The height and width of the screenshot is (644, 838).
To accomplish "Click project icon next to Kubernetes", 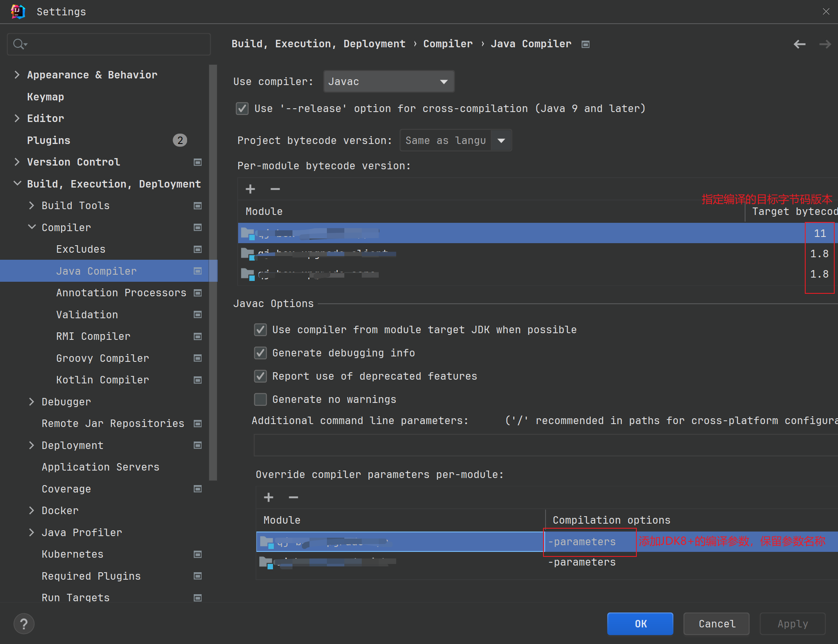I will coord(198,554).
